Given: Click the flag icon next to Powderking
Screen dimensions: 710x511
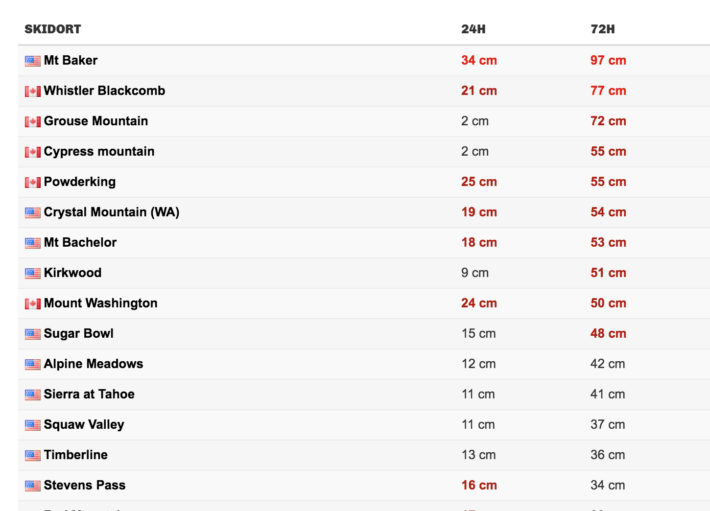Looking at the screenshot, I should click(33, 182).
